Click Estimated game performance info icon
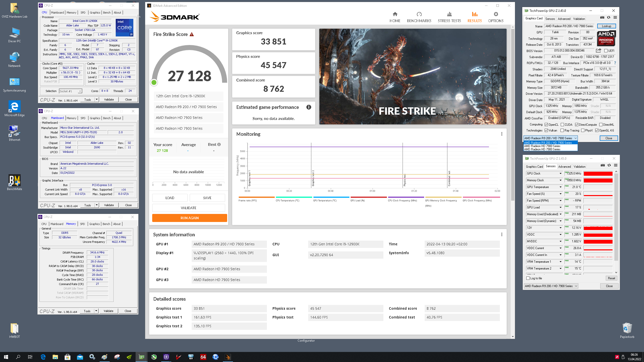The height and width of the screenshot is (362, 644). pyautogui.click(x=309, y=107)
